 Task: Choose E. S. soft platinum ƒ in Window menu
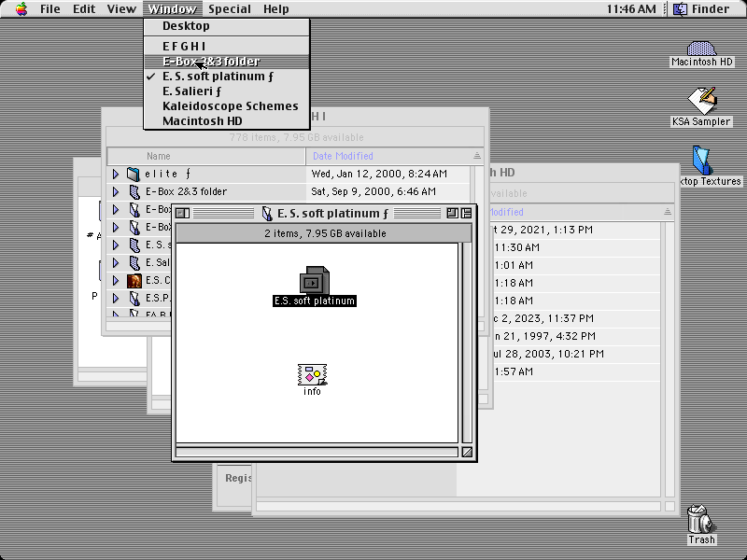227,77
